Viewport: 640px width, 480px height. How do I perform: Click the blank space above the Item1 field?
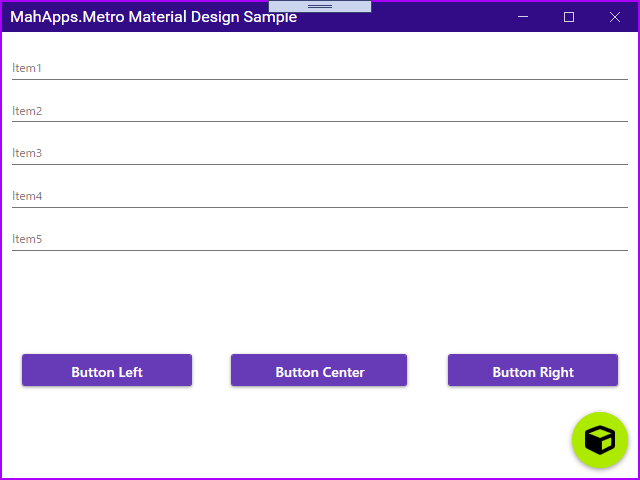click(x=320, y=45)
